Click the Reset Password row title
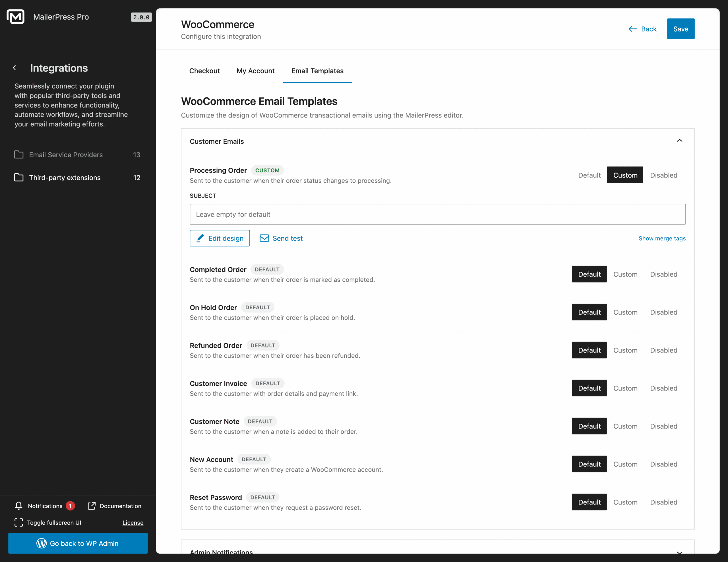This screenshot has width=728, height=562. pos(216,497)
